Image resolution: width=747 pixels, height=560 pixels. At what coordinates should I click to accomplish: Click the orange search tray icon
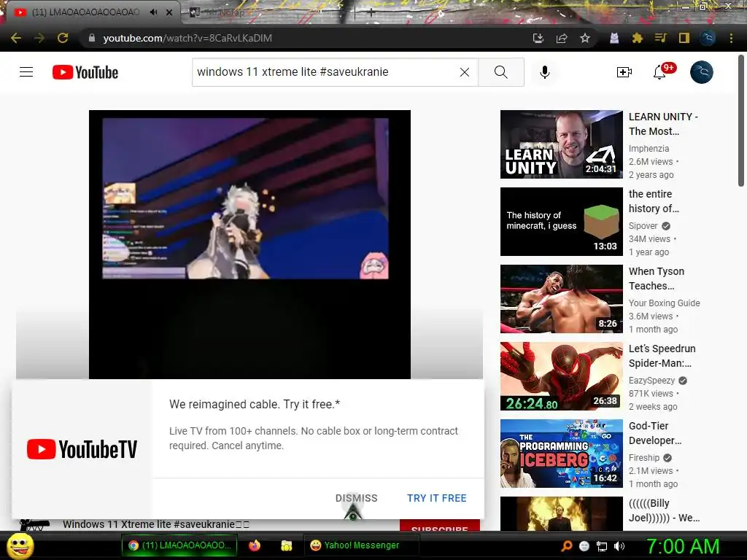pyautogui.click(x=567, y=546)
